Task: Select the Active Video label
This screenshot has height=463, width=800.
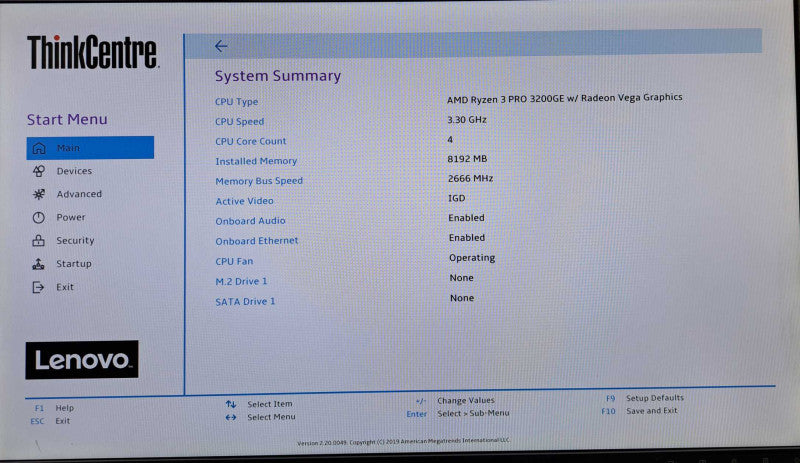Action: click(244, 201)
